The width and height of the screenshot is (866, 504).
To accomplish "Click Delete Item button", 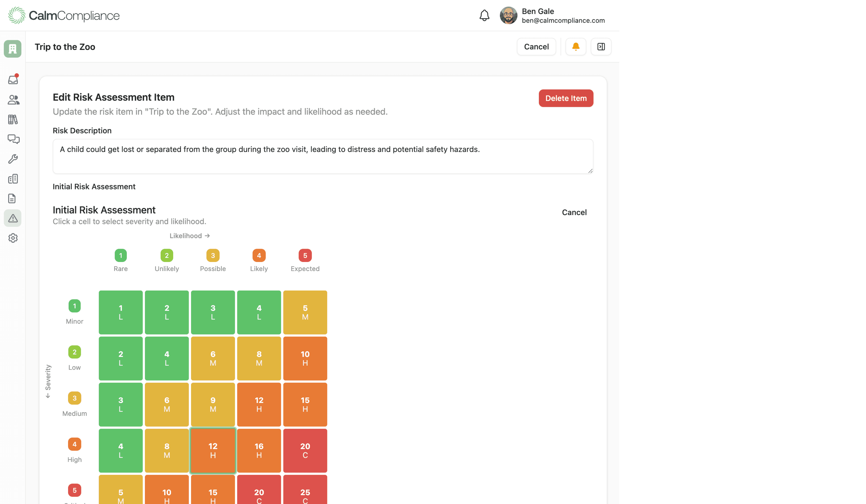I will point(566,98).
